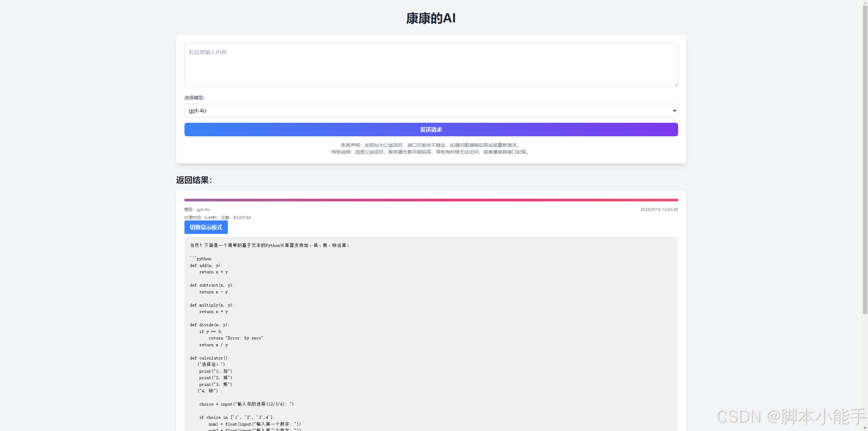
Task: Click the page scrollbar down arrow
Action: click(x=865, y=428)
